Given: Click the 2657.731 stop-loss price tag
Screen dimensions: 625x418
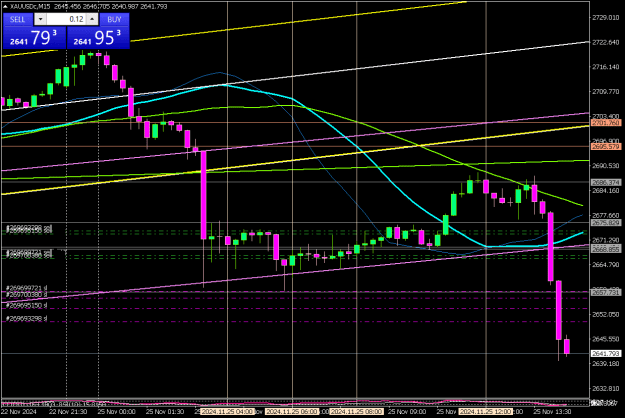Looking at the screenshot, I should click(605, 292).
